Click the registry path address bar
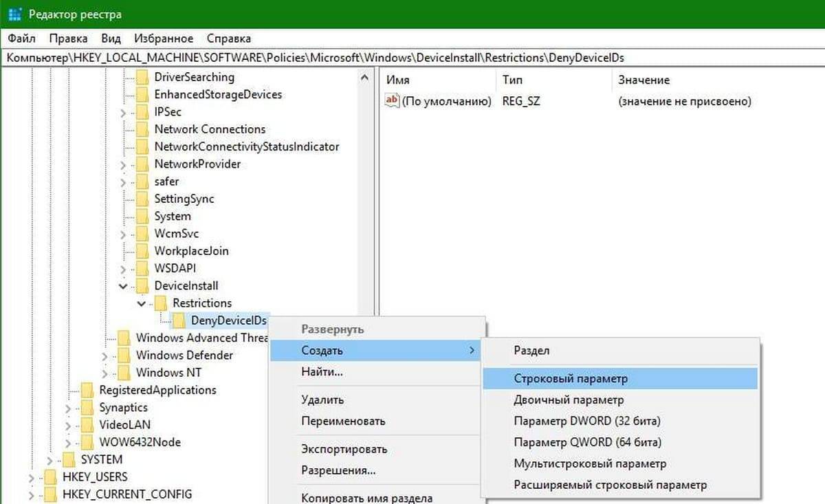The width and height of the screenshot is (825, 504). [x=412, y=58]
